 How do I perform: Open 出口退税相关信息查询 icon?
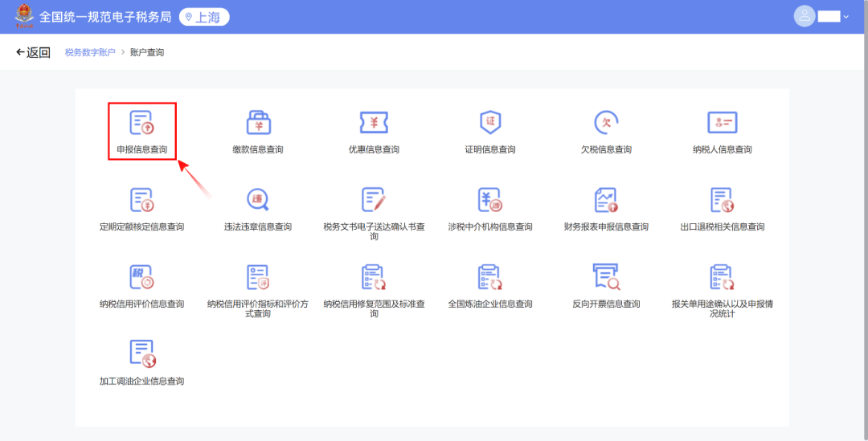tap(722, 199)
